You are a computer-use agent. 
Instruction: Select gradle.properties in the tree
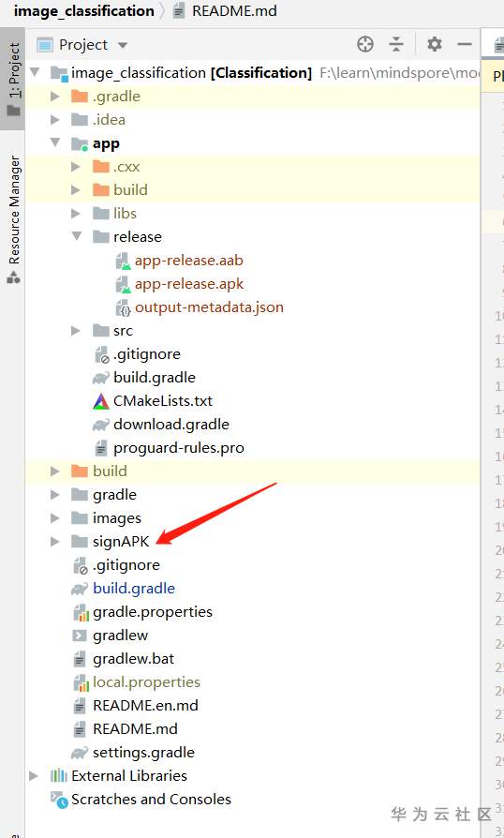coord(153,612)
